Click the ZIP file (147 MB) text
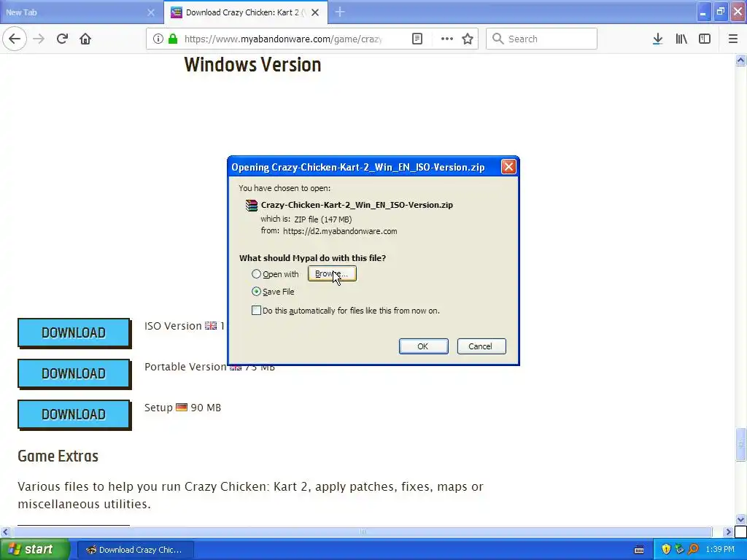This screenshot has height=560, width=747. point(322,219)
